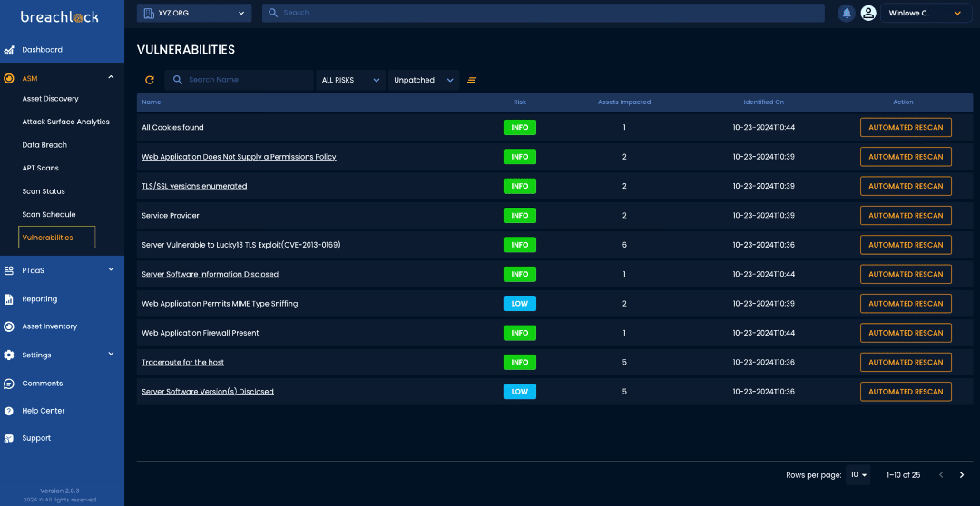
Task: Open Scan Status in sidebar
Action: coord(44,191)
